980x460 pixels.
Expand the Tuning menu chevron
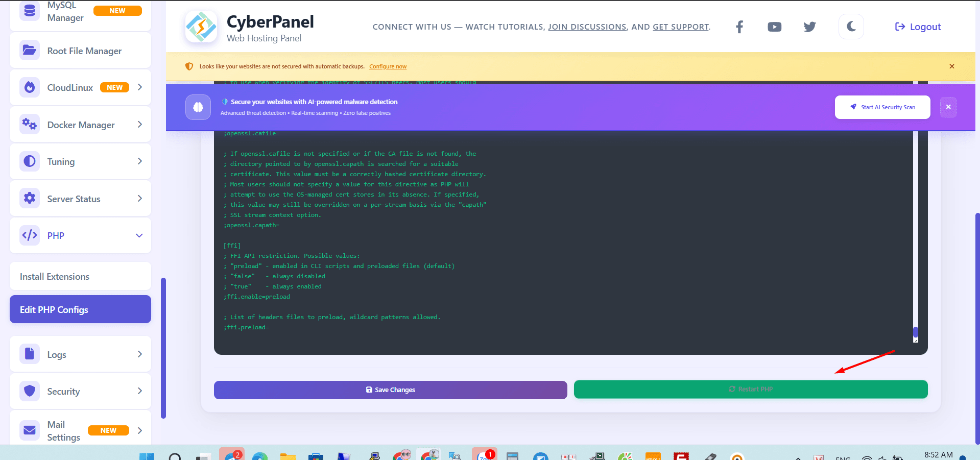pyautogui.click(x=140, y=161)
